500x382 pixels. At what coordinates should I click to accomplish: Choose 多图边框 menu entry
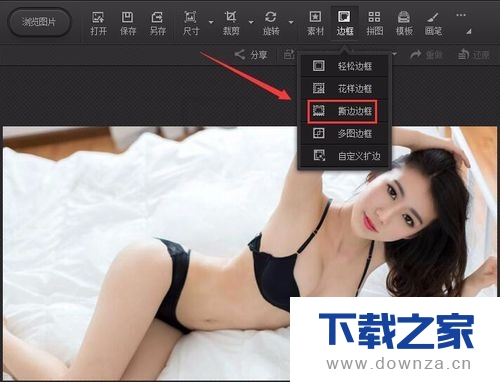(x=344, y=134)
